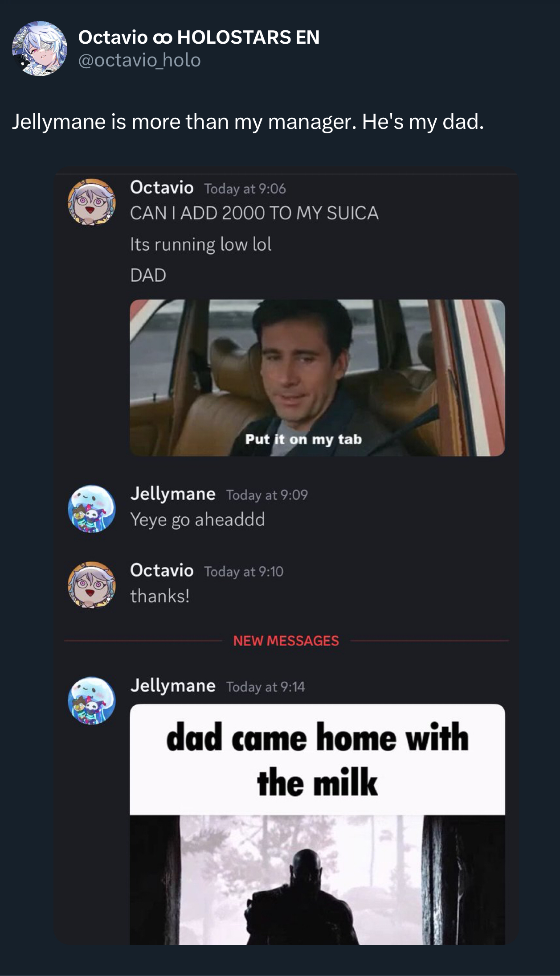This screenshot has height=976, width=560.
Task: Click Jellymane's jellyfish avatar at 9:09 message
Action: [x=91, y=509]
